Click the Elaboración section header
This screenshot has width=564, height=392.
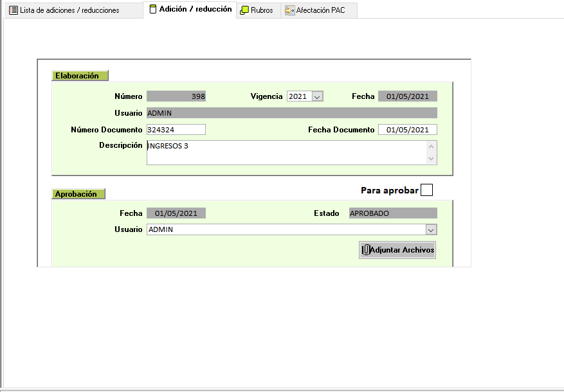pos(80,76)
